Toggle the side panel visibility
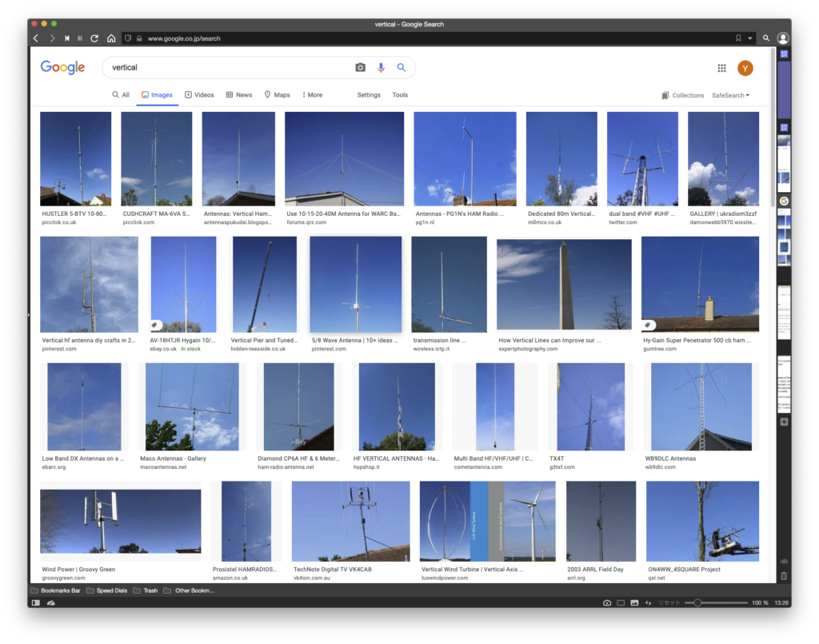The height and width of the screenshot is (644, 819). (35, 602)
